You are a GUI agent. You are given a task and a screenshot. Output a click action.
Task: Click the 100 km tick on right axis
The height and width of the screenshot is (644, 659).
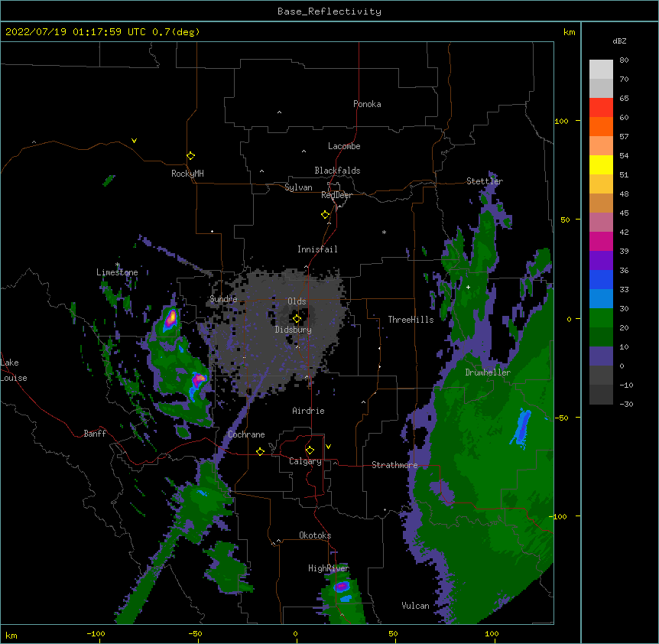tap(561, 121)
